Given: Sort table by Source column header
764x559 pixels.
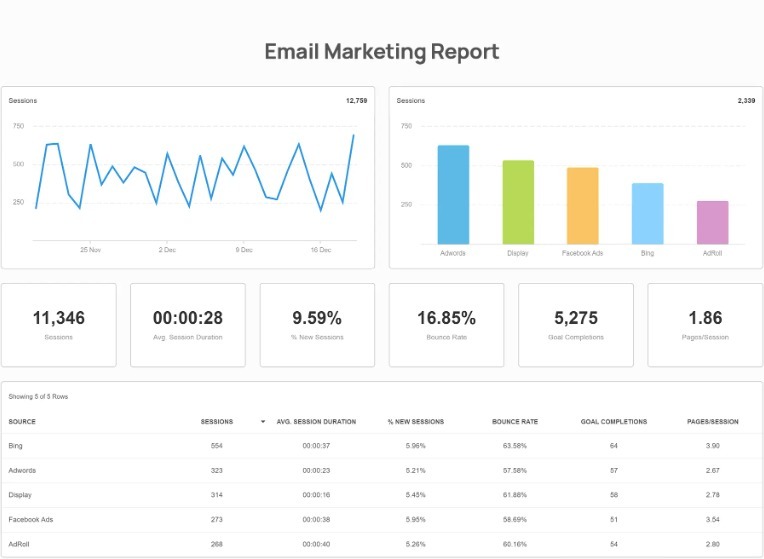Looking at the screenshot, I should pyautogui.click(x=22, y=422).
